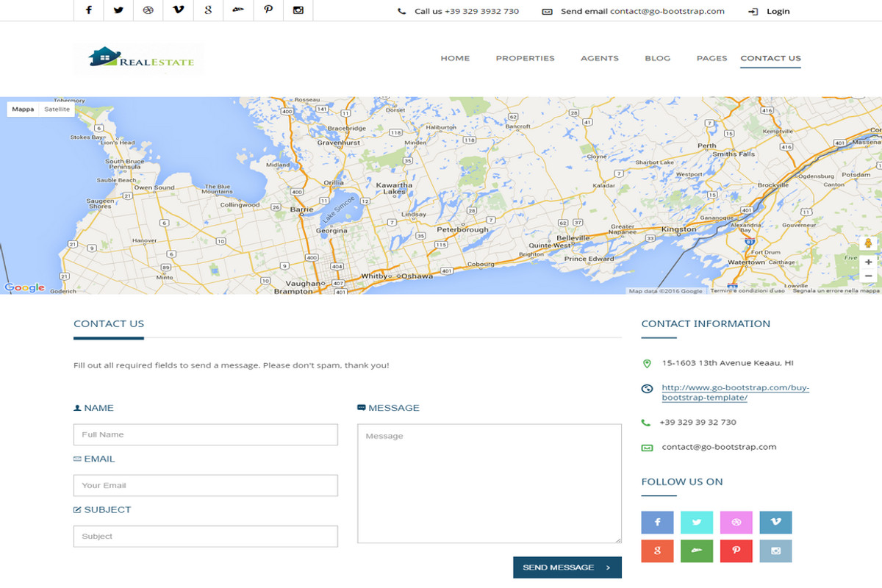Click Segnala un errore nella mappa
The image size is (882, 588).
click(836, 291)
